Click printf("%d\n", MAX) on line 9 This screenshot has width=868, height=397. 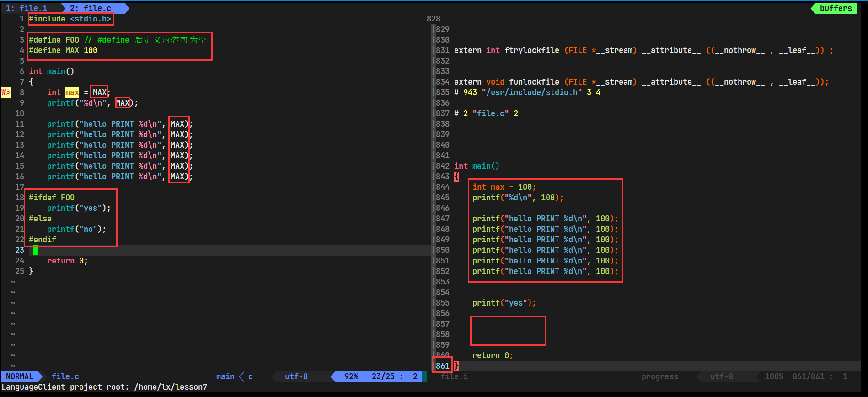(x=92, y=103)
